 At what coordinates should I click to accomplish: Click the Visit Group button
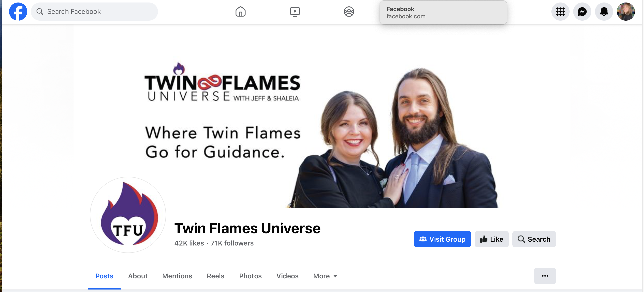point(442,239)
